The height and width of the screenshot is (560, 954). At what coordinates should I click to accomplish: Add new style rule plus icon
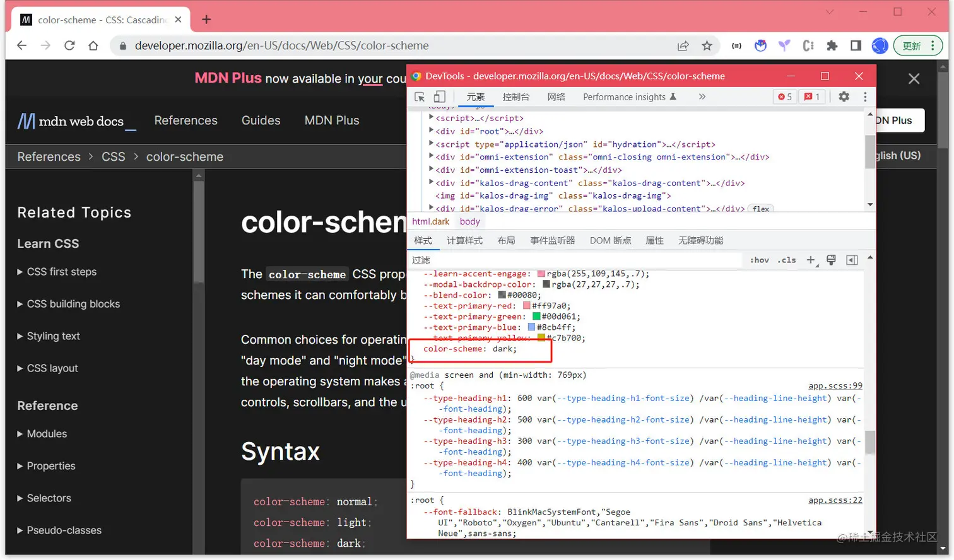click(811, 260)
